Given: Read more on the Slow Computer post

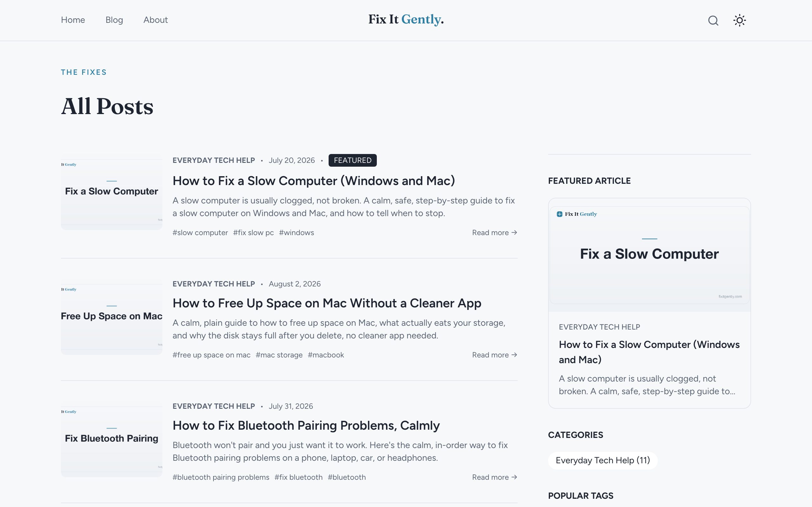Looking at the screenshot, I should click(494, 233).
